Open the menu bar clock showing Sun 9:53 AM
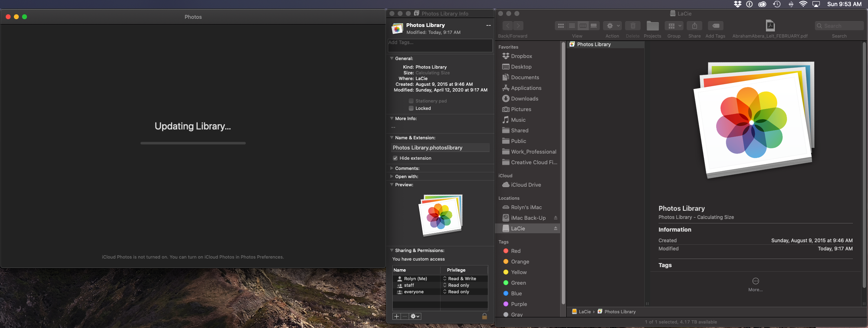Screen dimensions: 868x328 [844, 4]
